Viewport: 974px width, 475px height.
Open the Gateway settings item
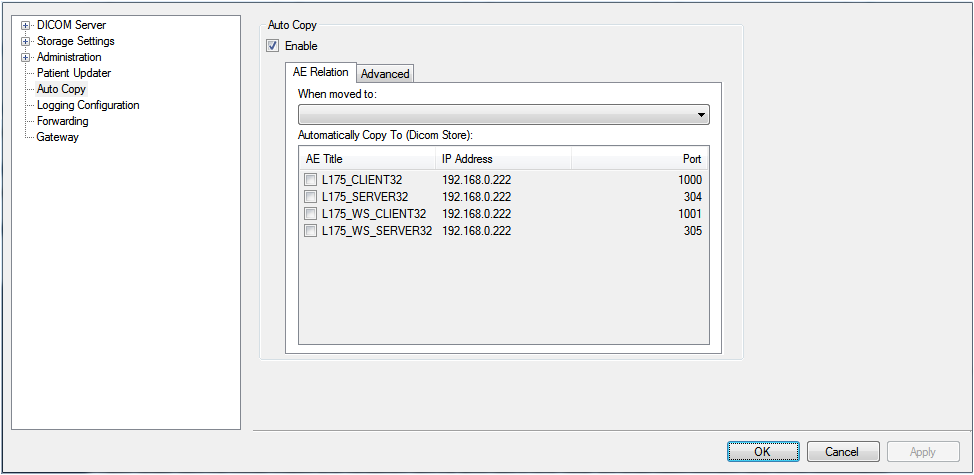point(57,137)
